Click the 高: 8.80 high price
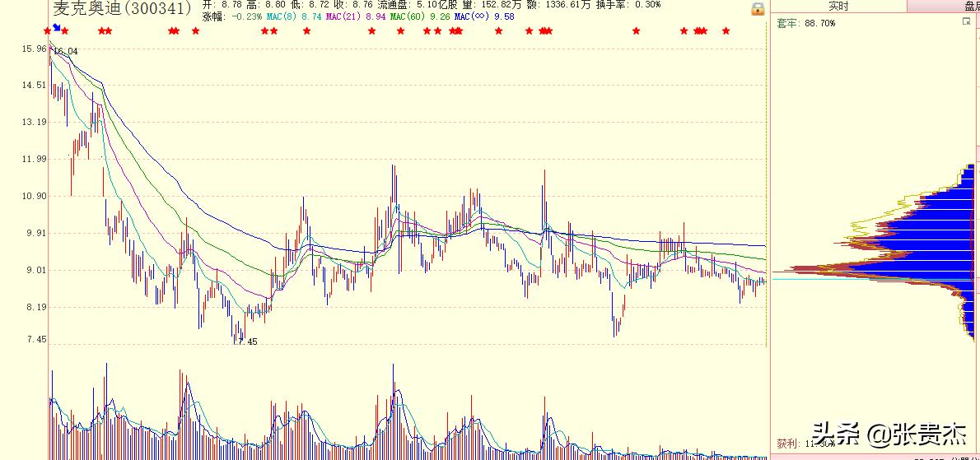This screenshot has width=980, height=460. click(266, 4)
